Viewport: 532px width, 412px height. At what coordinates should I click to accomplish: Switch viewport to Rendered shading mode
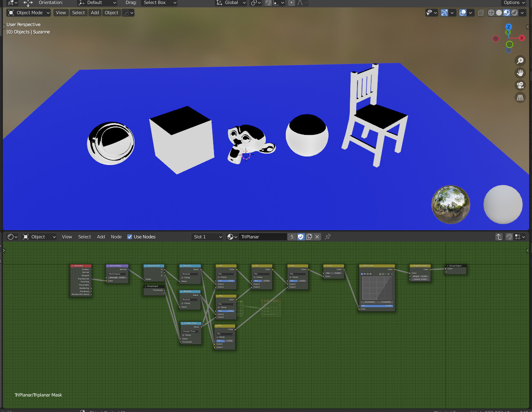pyautogui.click(x=514, y=13)
